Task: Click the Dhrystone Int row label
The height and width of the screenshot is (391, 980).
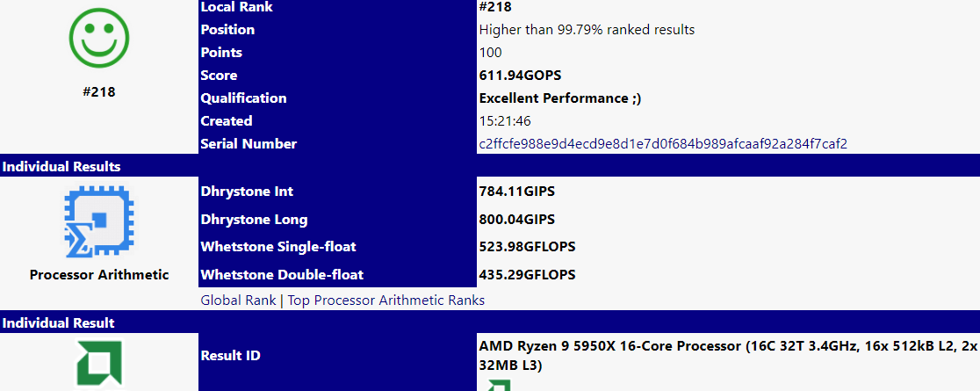Action: pyautogui.click(x=247, y=192)
